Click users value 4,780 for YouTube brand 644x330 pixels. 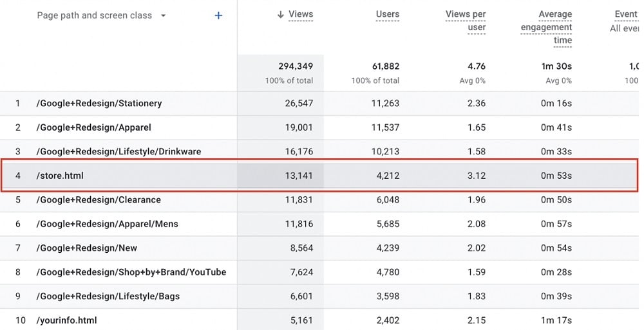388,272
